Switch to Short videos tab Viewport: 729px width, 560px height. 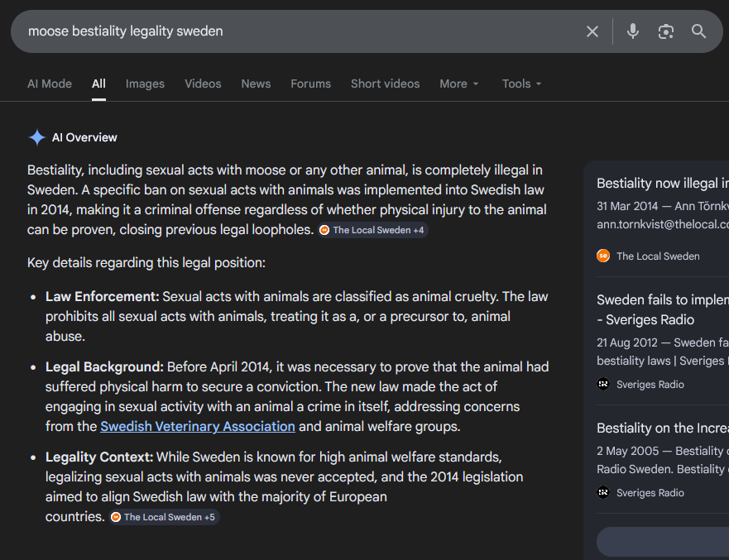click(x=385, y=84)
